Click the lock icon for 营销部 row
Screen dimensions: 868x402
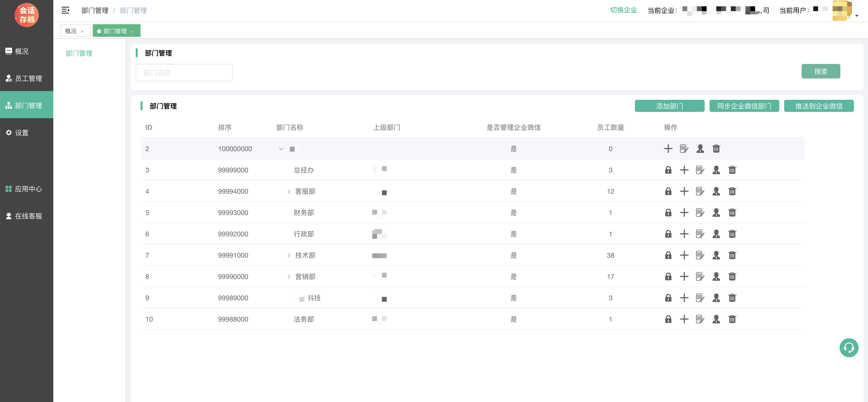pyautogui.click(x=668, y=276)
